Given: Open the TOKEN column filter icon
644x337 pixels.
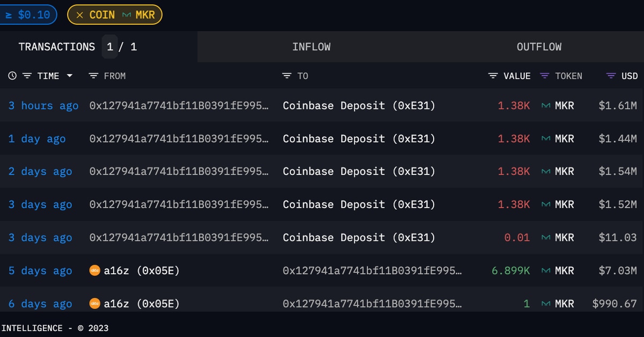Looking at the screenshot, I should [x=545, y=76].
